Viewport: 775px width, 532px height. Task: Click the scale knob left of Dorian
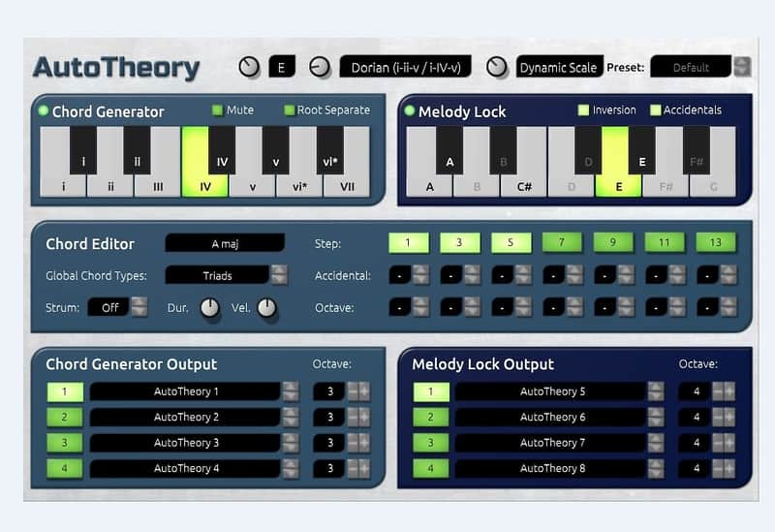[320, 67]
